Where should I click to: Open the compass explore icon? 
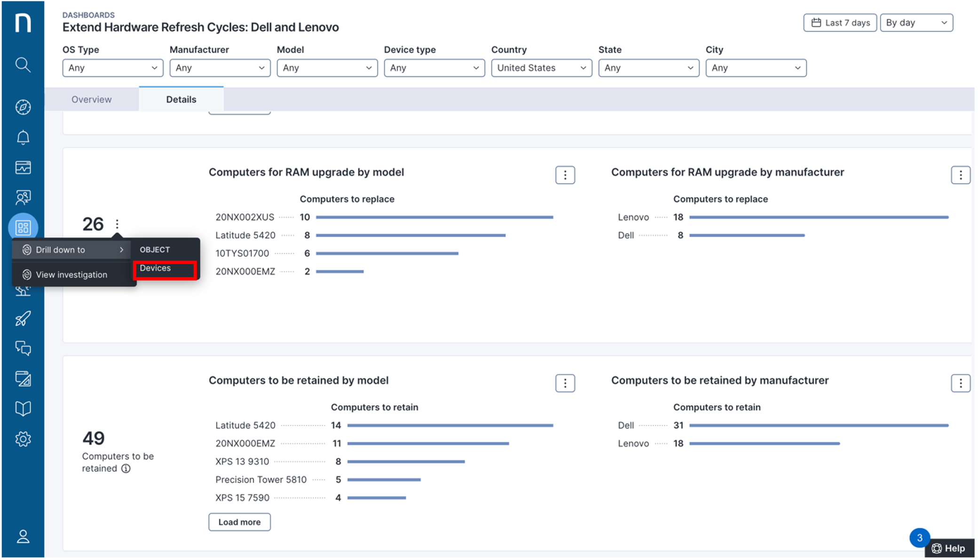click(23, 107)
